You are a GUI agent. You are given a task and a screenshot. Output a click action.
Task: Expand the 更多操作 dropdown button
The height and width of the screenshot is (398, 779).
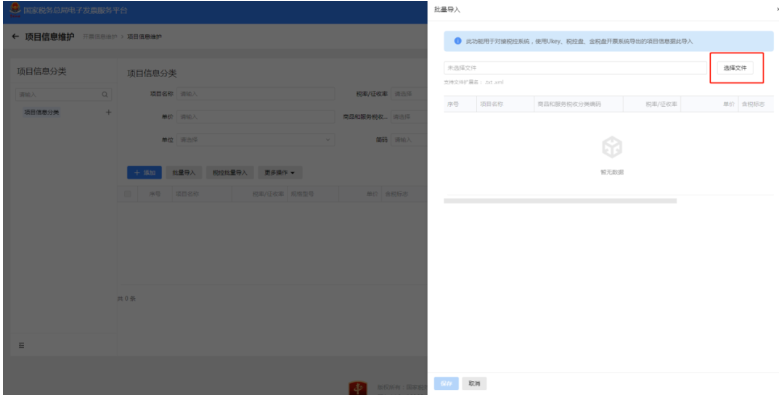click(280, 173)
